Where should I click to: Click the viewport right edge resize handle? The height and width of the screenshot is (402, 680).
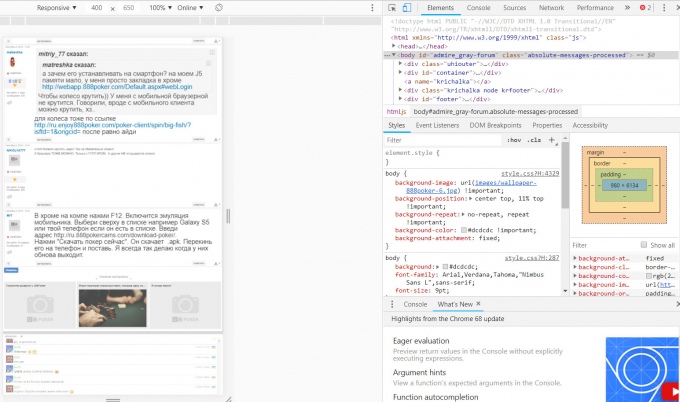(x=228, y=216)
